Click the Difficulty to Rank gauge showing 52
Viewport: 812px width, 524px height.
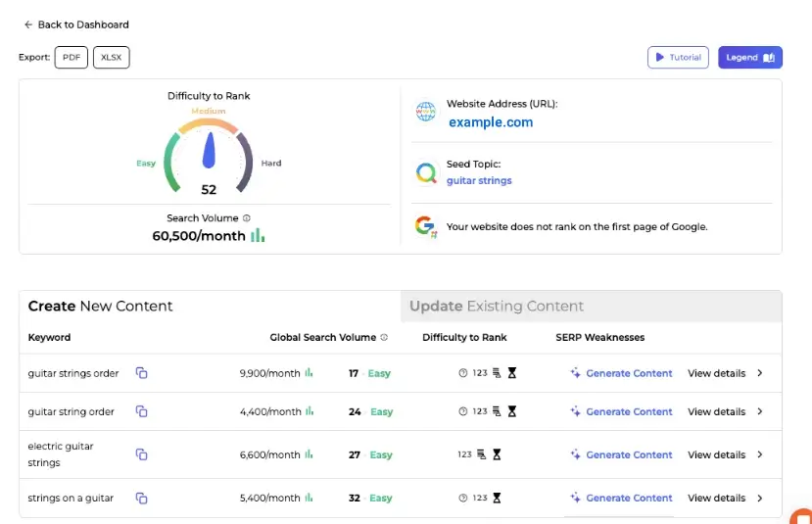coord(209,157)
